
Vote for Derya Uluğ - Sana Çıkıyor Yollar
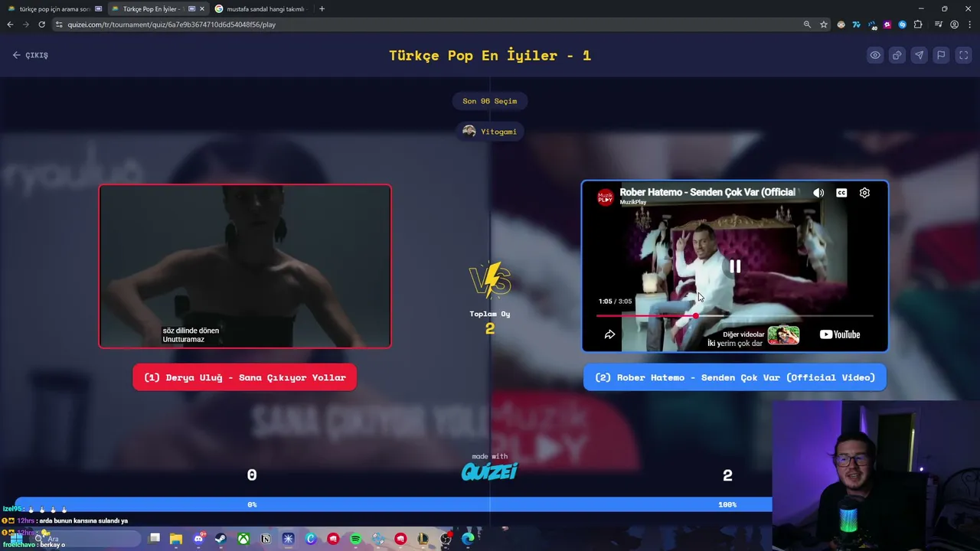point(244,377)
